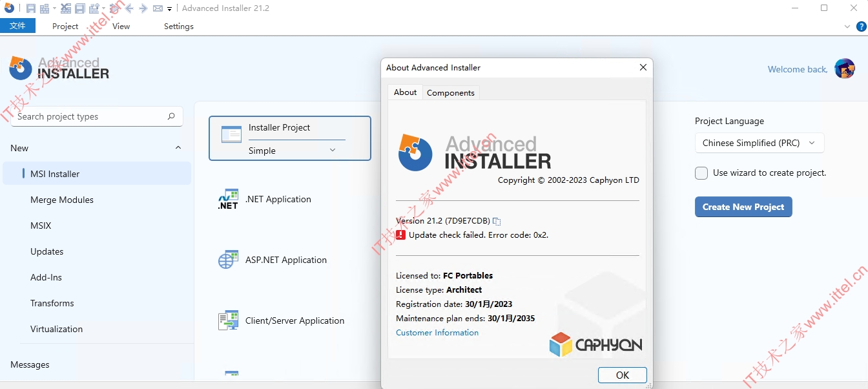
Task: Click the user avatar next to Welcome back
Action: tap(845, 68)
